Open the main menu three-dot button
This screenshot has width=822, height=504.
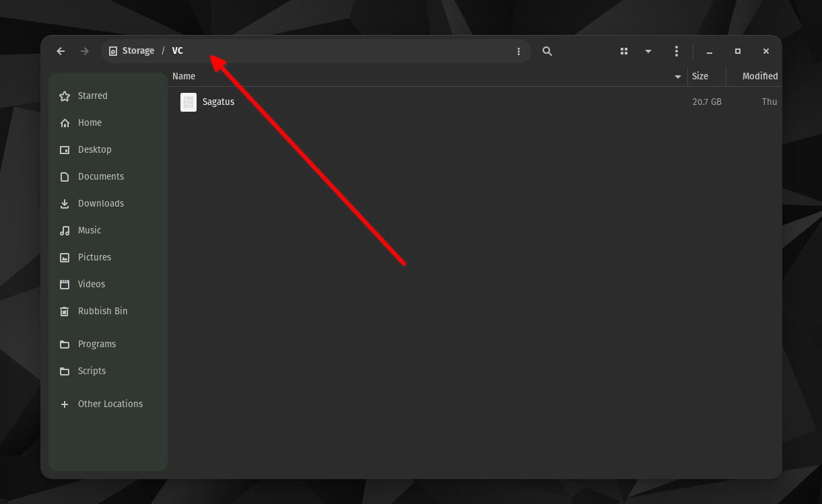677,51
